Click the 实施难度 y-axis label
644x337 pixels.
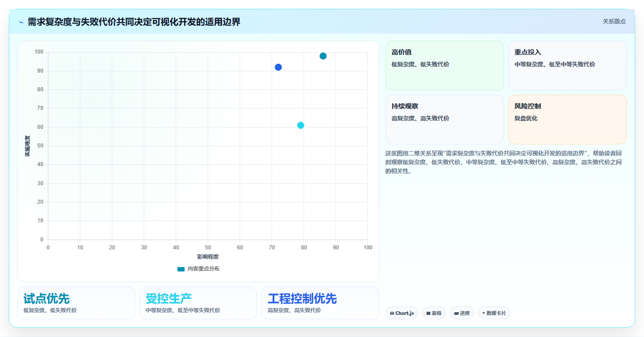27,146
